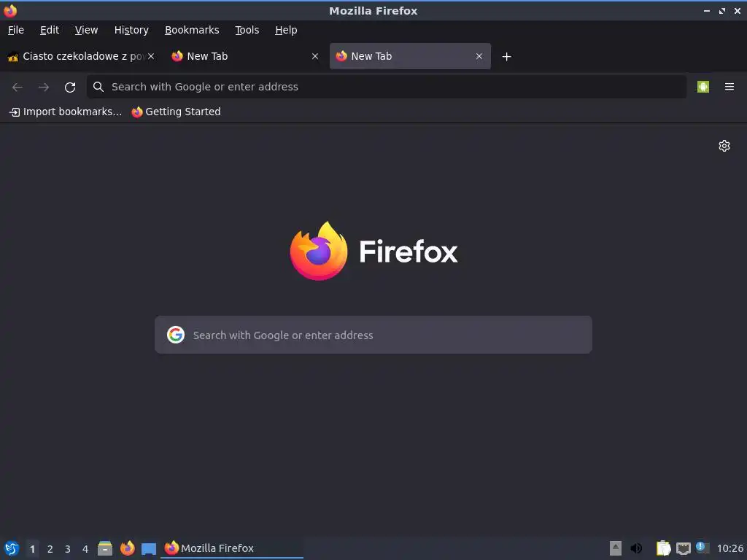Click Import bookmarks in bookmarks toolbar

[66, 112]
